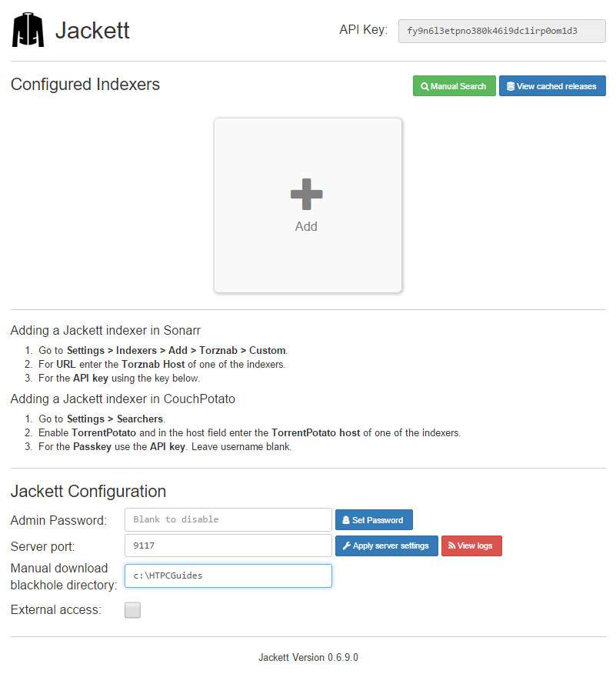Image resolution: width=616 pixels, height=674 pixels.
Task: Click the Jackett title text
Action: point(92,31)
